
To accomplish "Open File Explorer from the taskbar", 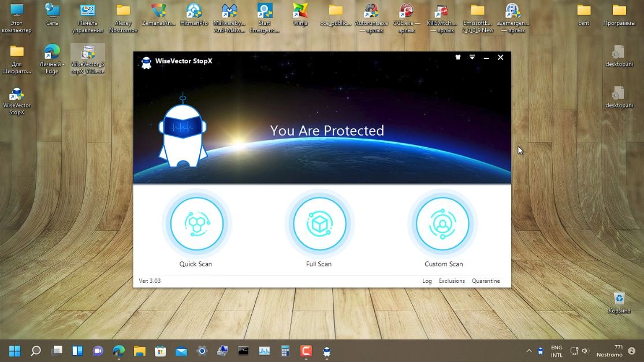I will (x=140, y=351).
